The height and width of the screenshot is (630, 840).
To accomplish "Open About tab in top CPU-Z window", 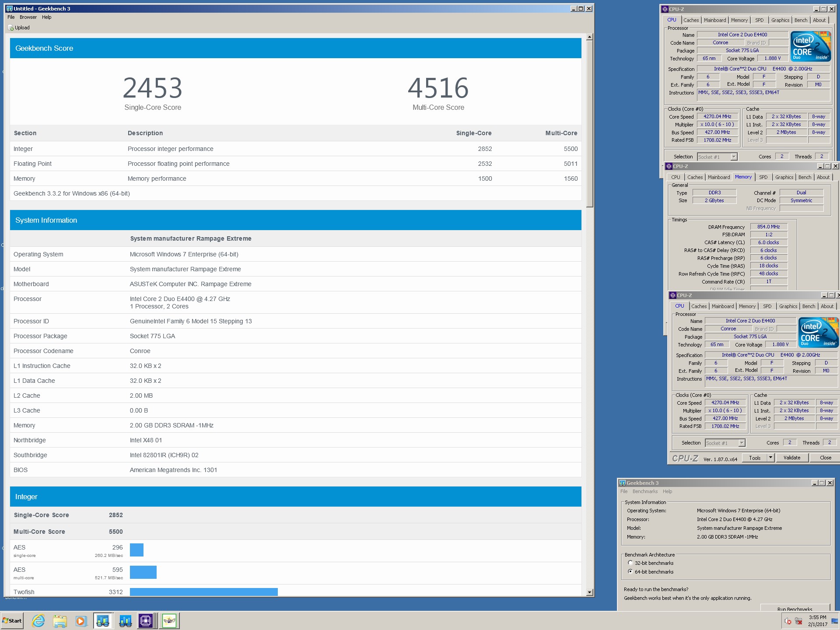I will tap(819, 20).
